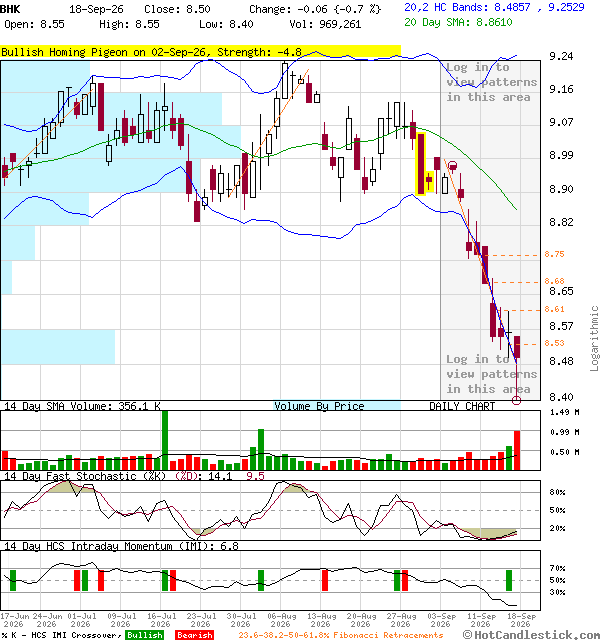Screen dimensions: 600x640
Task: Click the red IMI crossover bar near 13-Aug
Action: (x=325, y=580)
